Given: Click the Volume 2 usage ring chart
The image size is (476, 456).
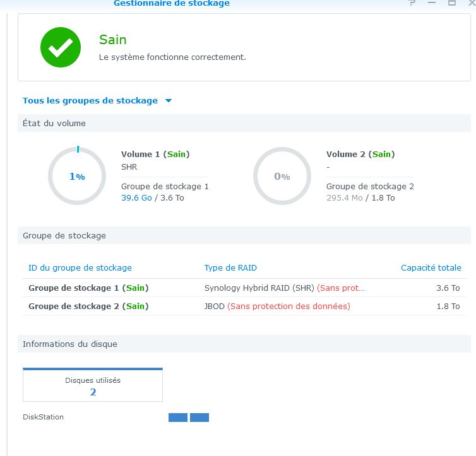Looking at the screenshot, I should click(282, 176).
